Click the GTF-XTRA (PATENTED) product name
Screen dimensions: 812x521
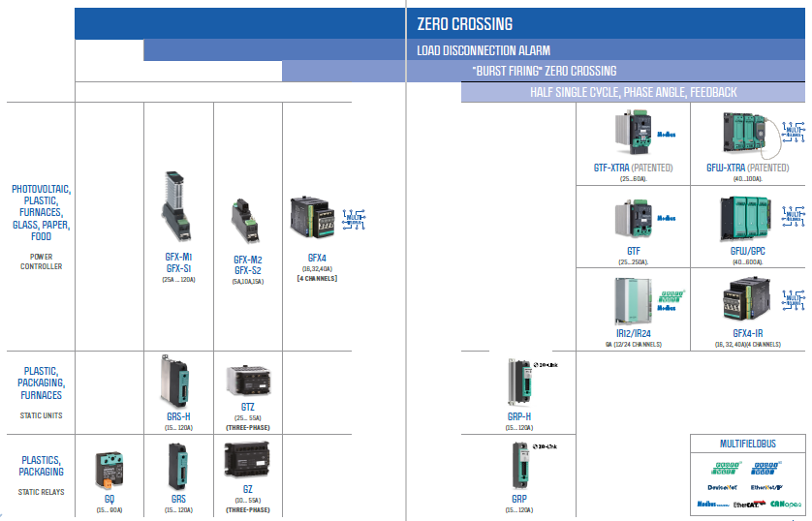coord(633,168)
